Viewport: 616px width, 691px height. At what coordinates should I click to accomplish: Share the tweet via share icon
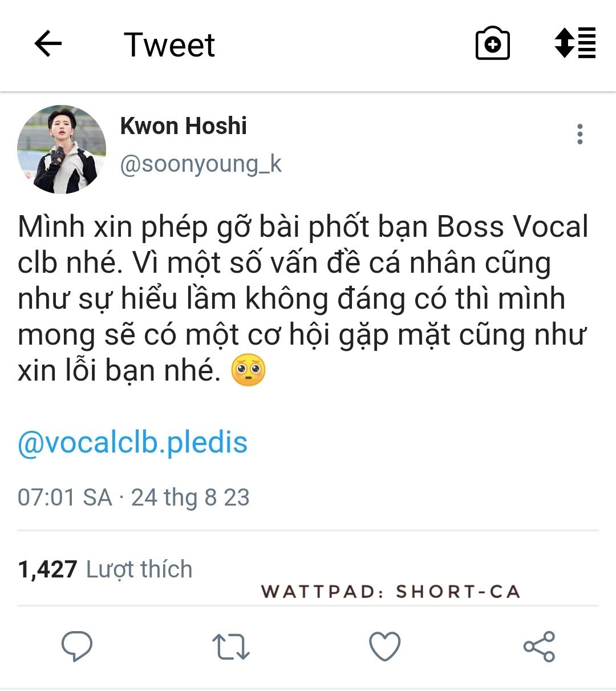pyautogui.click(x=539, y=646)
